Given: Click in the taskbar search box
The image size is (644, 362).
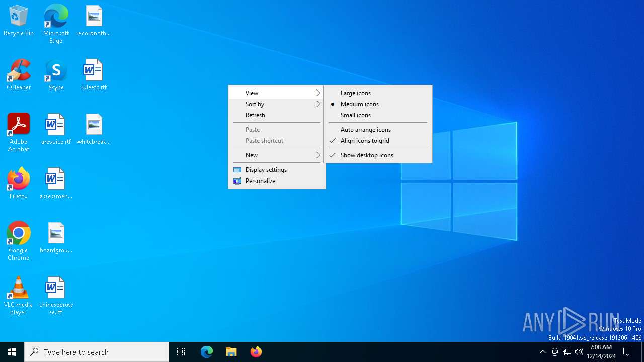Looking at the screenshot, I should 97,352.
